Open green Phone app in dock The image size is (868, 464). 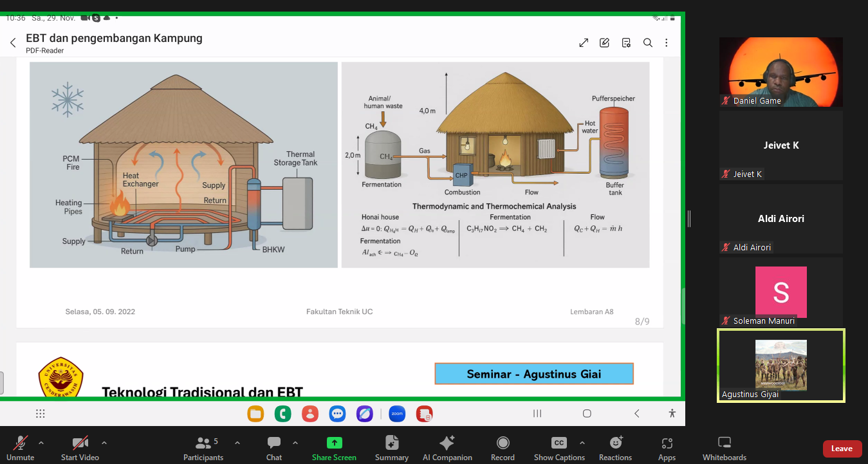pyautogui.click(x=282, y=414)
